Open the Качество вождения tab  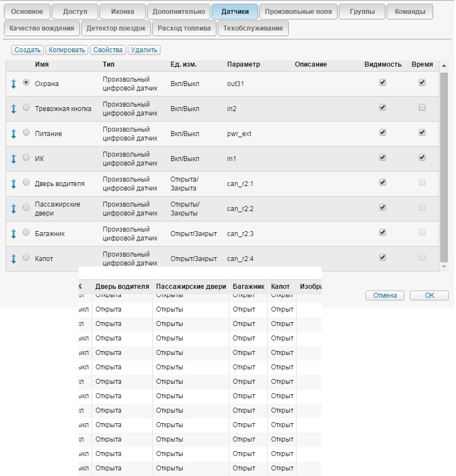point(42,28)
